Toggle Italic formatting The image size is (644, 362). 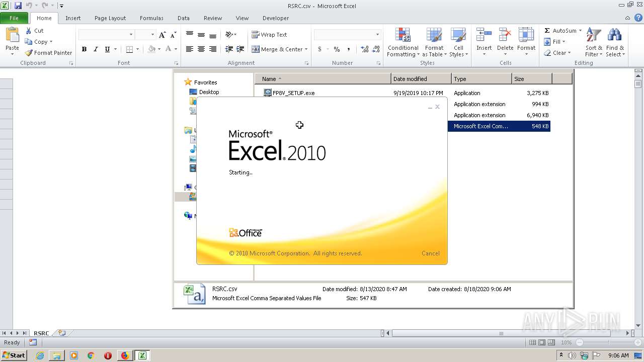click(96, 49)
